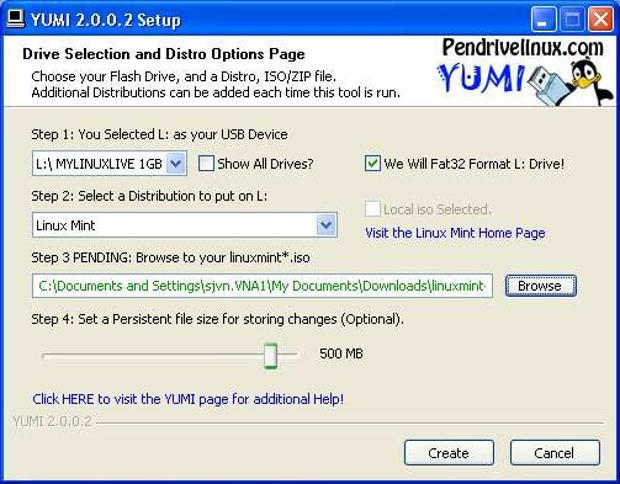The image size is (620, 484).
Task: Click the 'Drive Selection and Distro Options Page' heading
Action: (164, 54)
